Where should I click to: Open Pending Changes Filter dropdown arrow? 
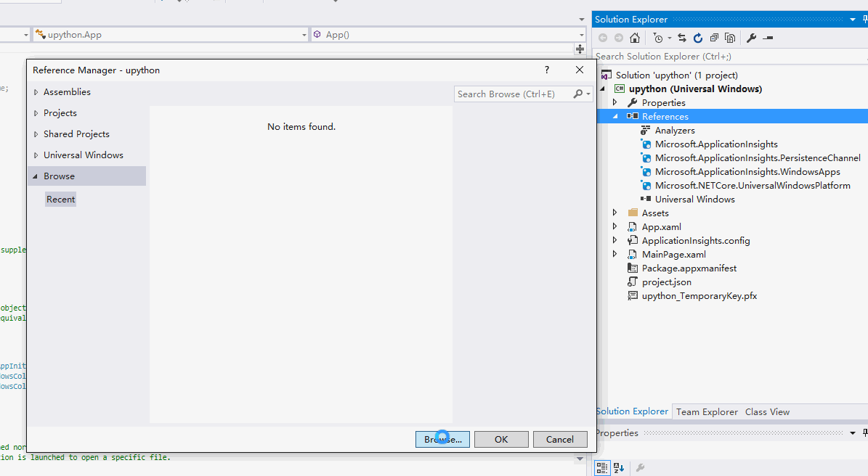[x=669, y=38]
